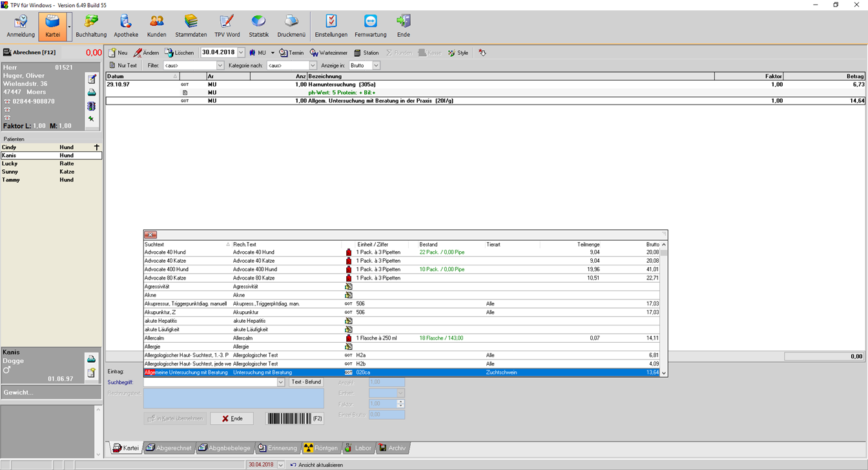Open the Einstellungen settings
868x470 pixels.
[331, 26]
